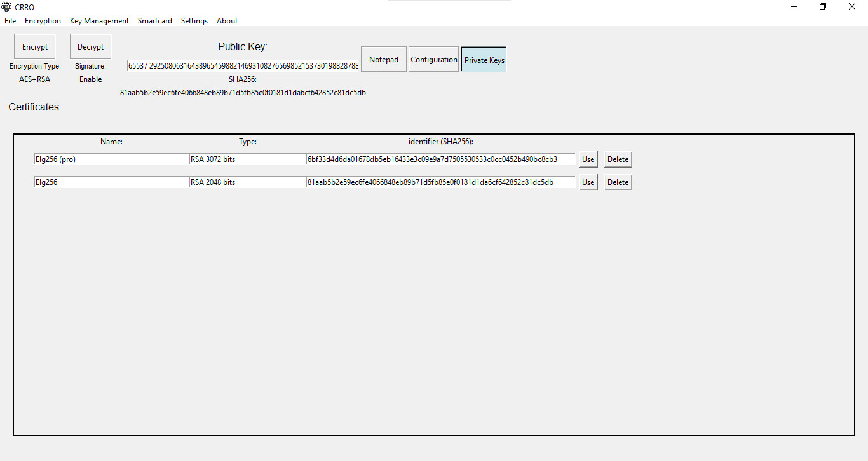Open the Key Management menu

(x=99, y=21)
